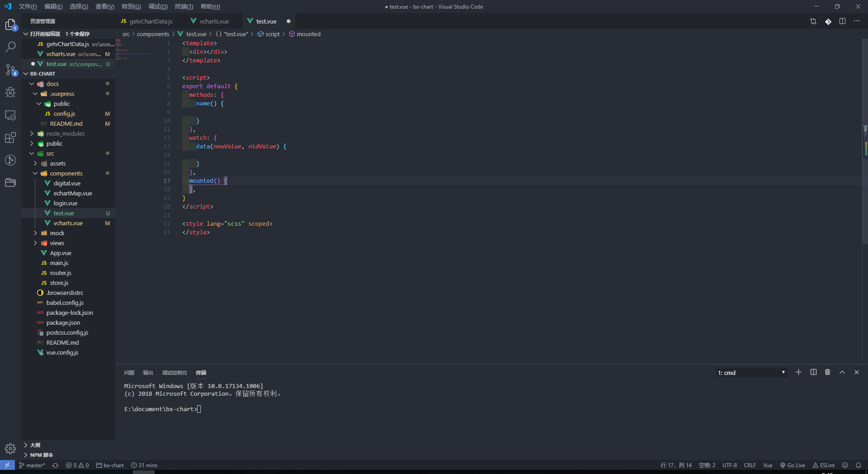Screen dimensions: 868x474
Task: Open the Search view in activity bar
Action: [x=10, y=47]
